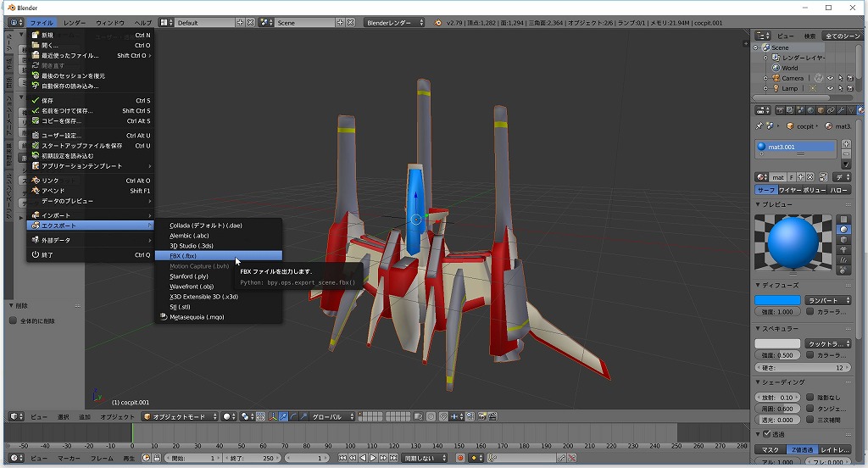868x468 pixels.
Task: Toggle the 透過 transparency checkbox
Action: click(767, 434)
